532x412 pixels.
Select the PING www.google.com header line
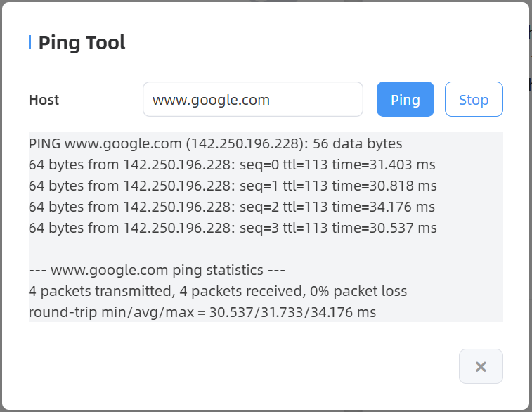215,143
